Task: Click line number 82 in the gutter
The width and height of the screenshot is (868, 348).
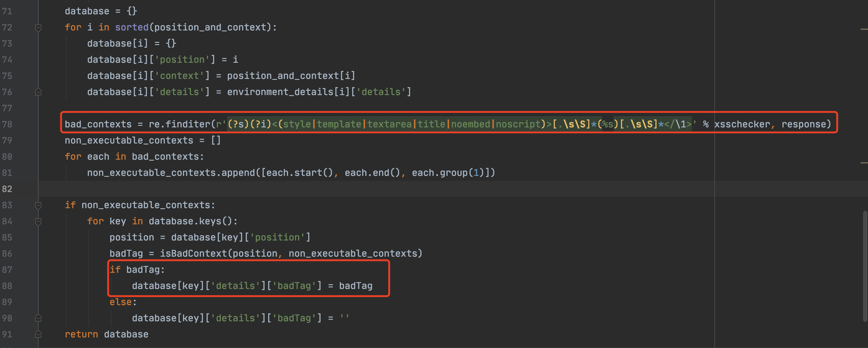Action: pyautogui.click(x=7, y=189)
